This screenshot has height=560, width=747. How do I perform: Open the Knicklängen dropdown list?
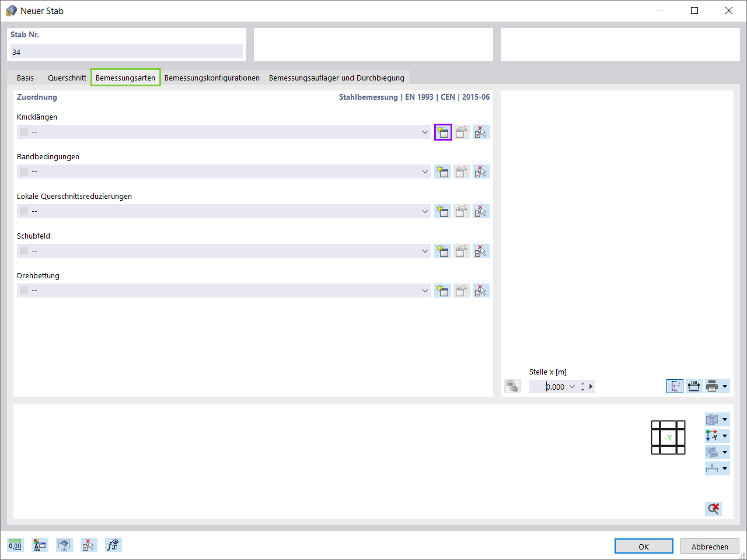tap(425, 132)
